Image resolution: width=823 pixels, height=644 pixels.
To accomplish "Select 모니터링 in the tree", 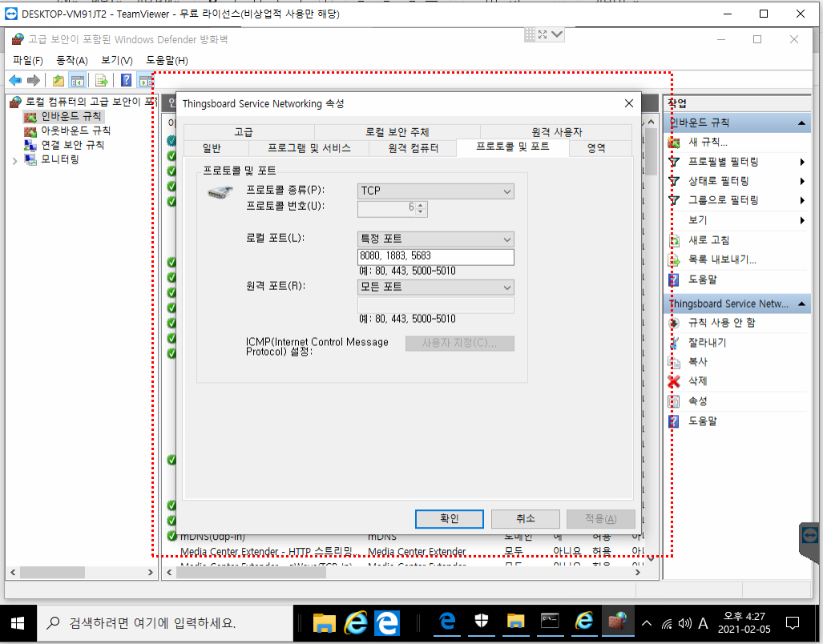I will coord(60,159).
